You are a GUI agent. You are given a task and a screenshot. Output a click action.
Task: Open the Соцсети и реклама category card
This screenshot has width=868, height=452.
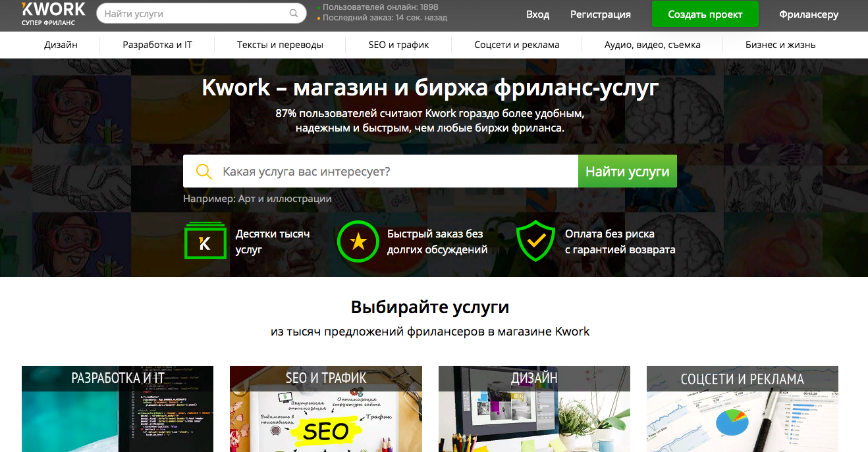(742, 409)
